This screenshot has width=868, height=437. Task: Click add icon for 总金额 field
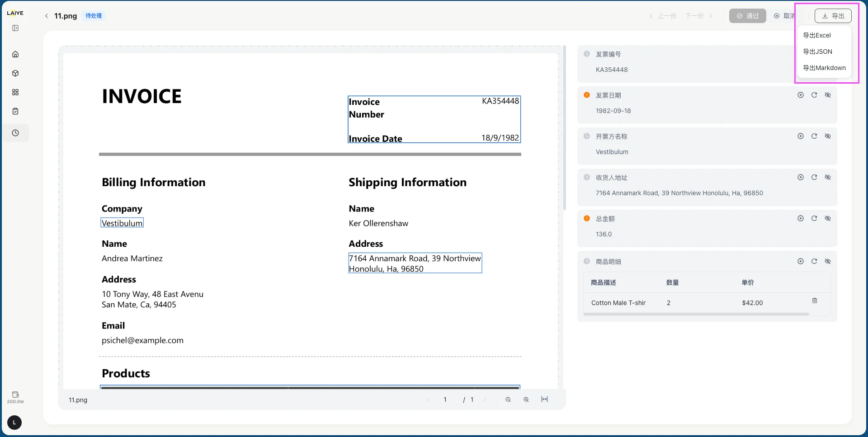point(801,218)
